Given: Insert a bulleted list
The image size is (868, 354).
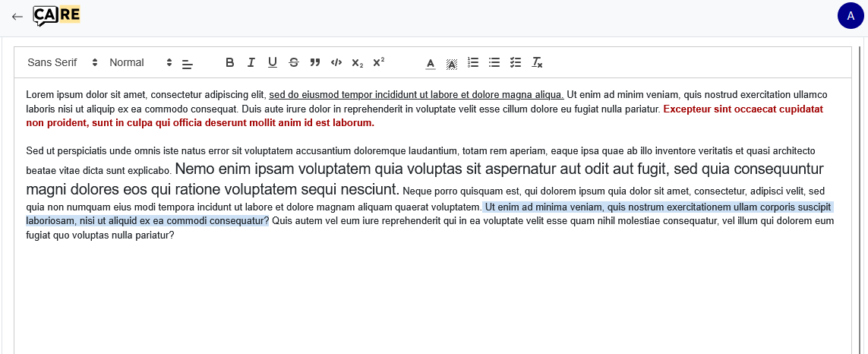Looking at the screenshot, I should pyautogui.click(x=494, y=63).
